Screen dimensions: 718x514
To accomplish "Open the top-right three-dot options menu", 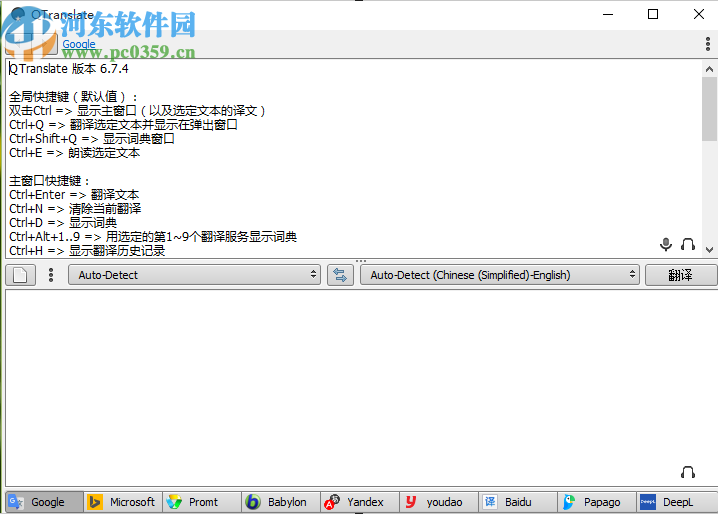I will click(708, 44).
